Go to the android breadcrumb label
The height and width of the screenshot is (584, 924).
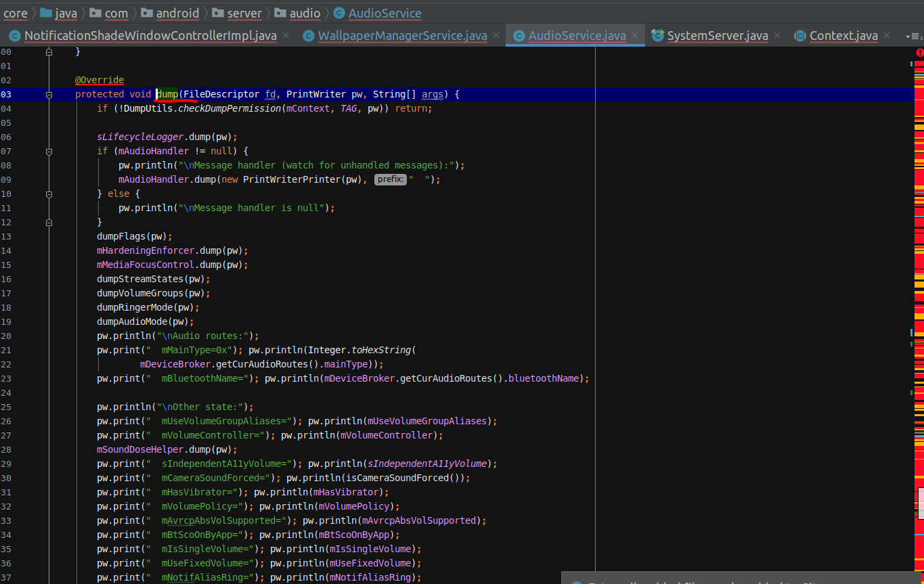177,13
